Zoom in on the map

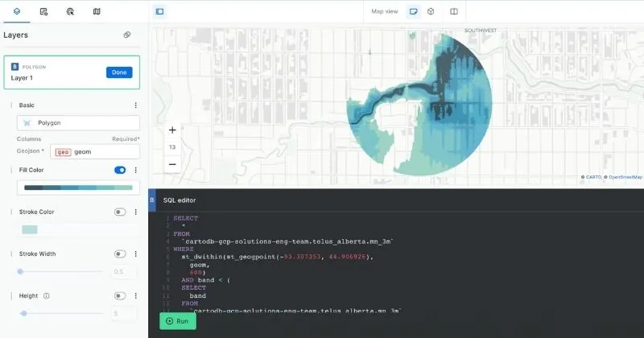172,130
